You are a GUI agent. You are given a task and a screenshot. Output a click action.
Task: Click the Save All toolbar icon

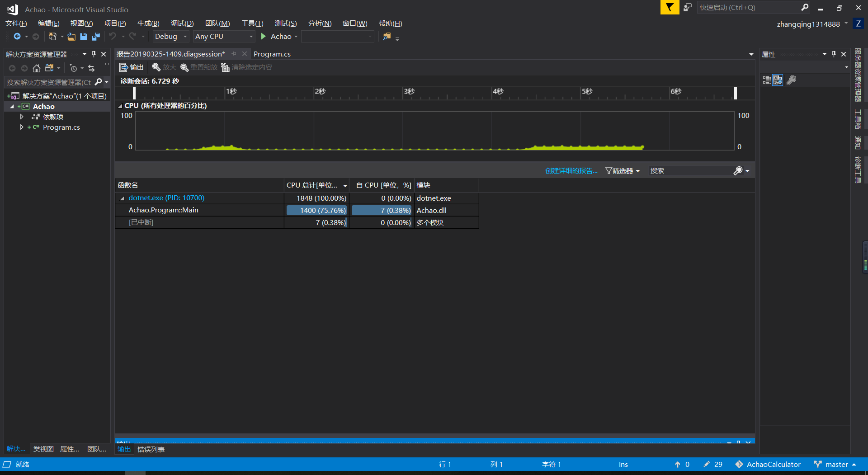96,37
